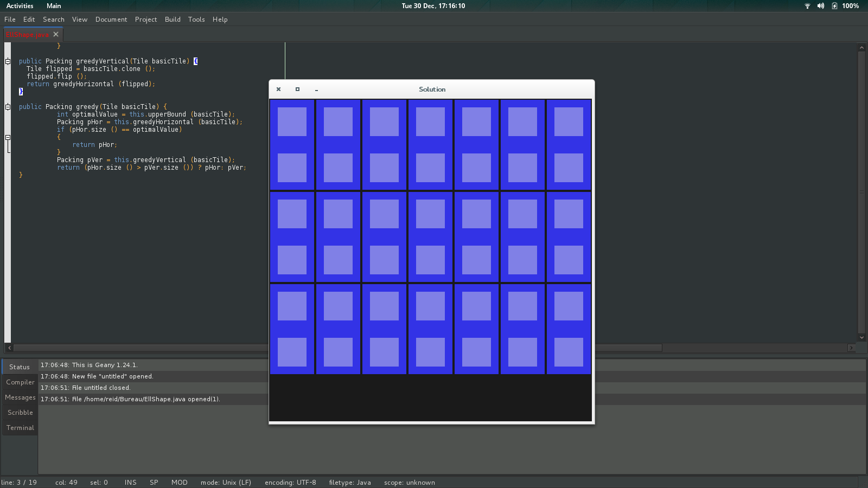Click editor horizontal scrollbar left arrow
This screenshot has width=868, height=488.
9,348
